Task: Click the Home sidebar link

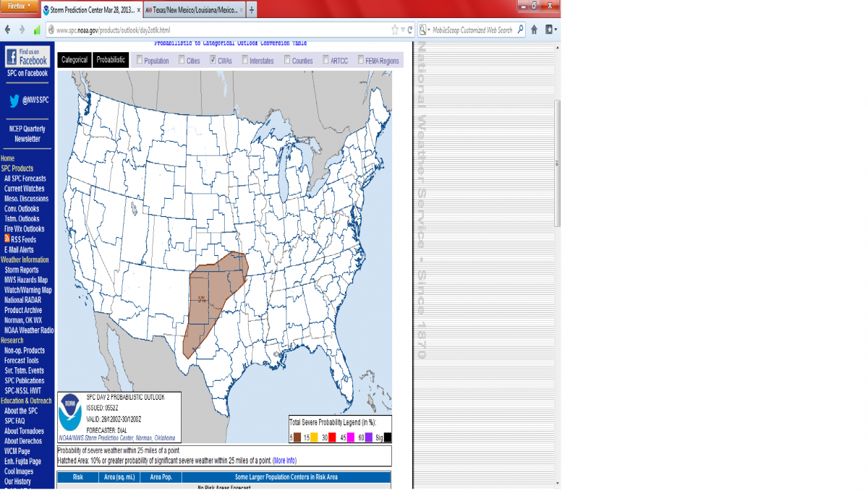Action: [x=7, y=158]
